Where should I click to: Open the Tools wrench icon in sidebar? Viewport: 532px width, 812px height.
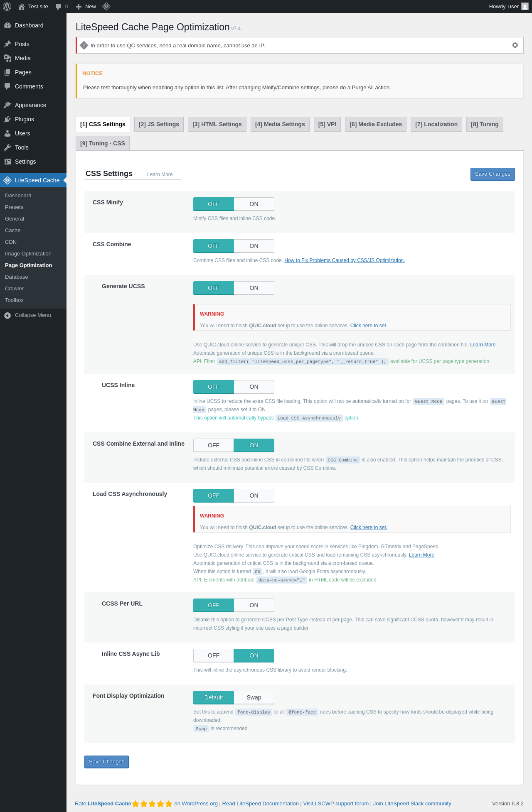point(7,147)
